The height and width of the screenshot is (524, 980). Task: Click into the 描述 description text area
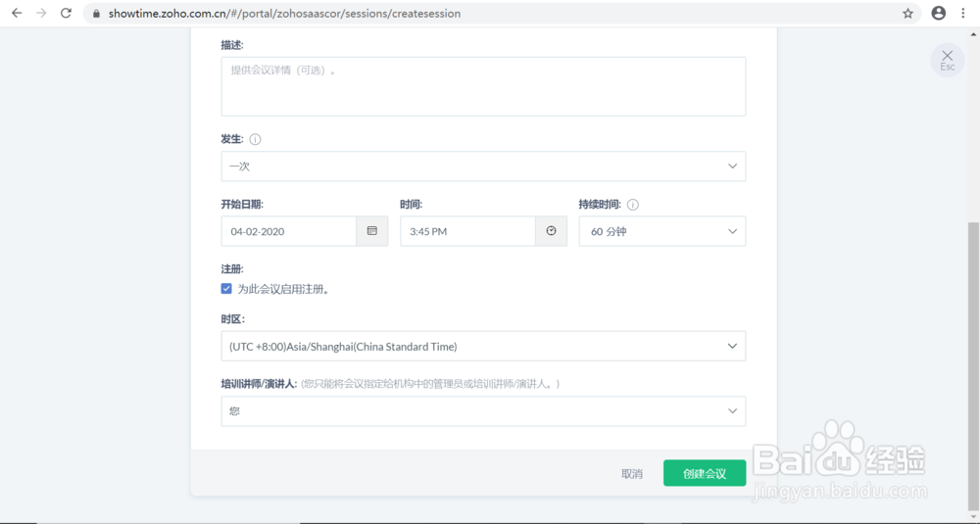coord(483,86)
